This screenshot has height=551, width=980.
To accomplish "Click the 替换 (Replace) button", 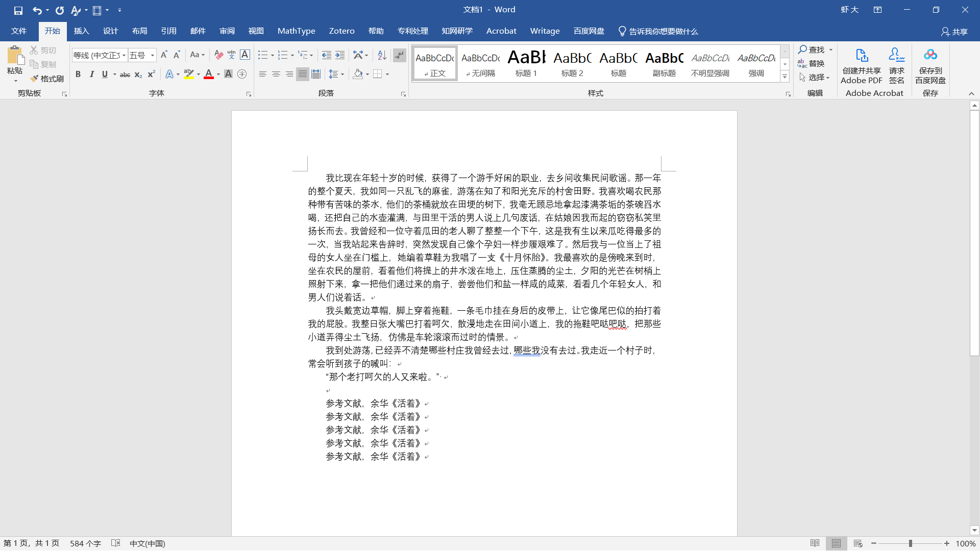I will (x=812, y=64).
